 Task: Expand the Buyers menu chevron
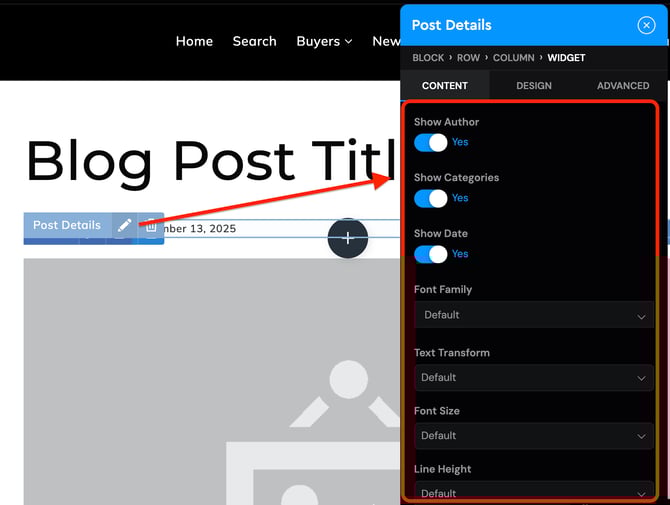click(x=348, y=42)
